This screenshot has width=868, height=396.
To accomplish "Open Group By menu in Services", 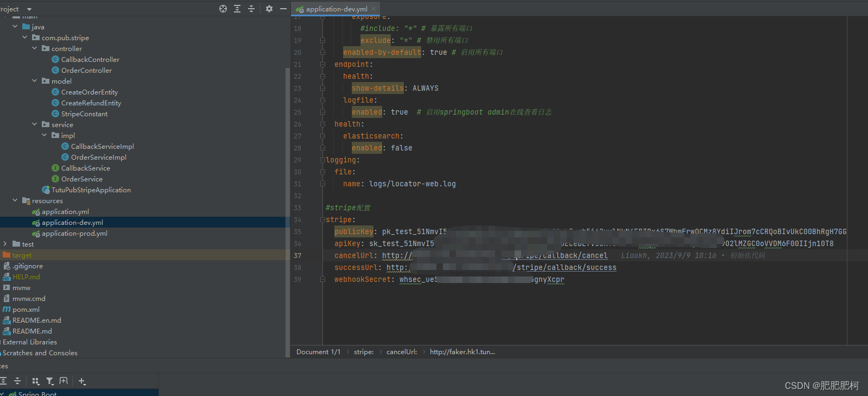I will click(x=36, y=381).
